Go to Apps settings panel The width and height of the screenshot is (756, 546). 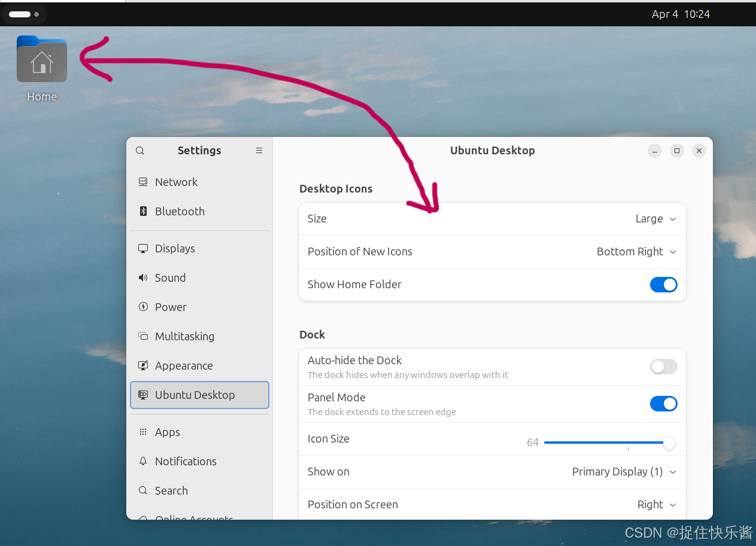coord(199,432)
